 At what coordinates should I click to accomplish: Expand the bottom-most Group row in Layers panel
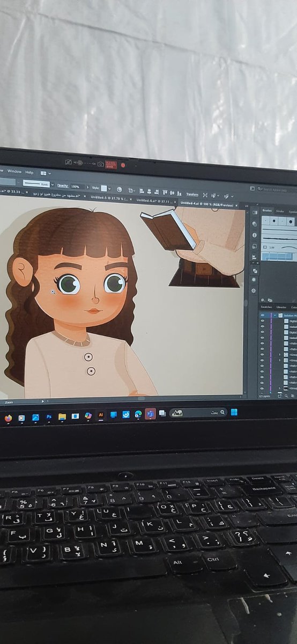[x=279, y=387]
